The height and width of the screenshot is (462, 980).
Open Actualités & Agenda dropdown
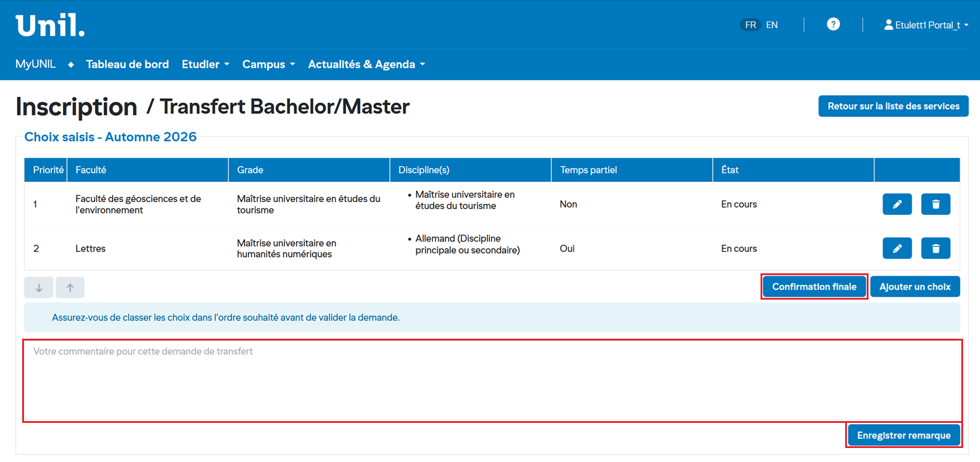coord(366,64)
